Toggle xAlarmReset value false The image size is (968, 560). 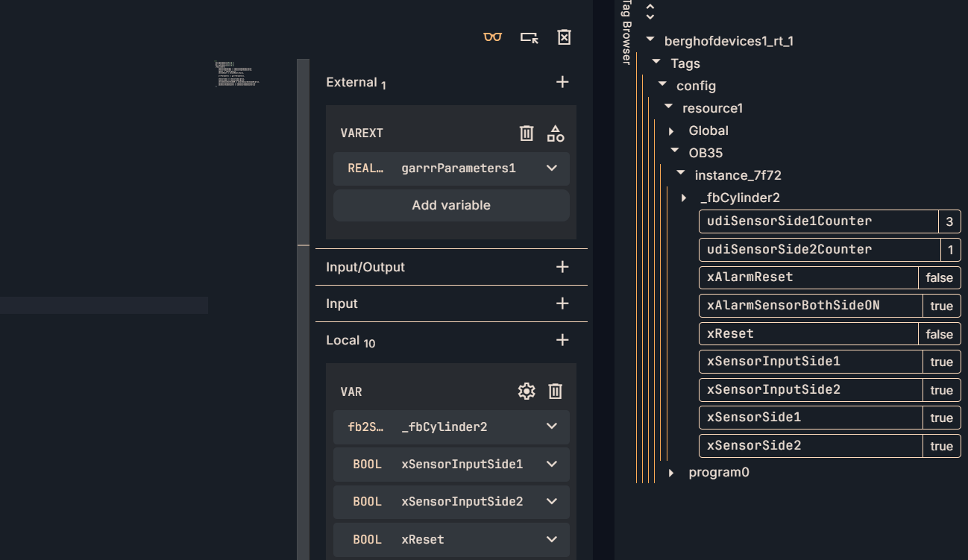click(x=939, y=277)
